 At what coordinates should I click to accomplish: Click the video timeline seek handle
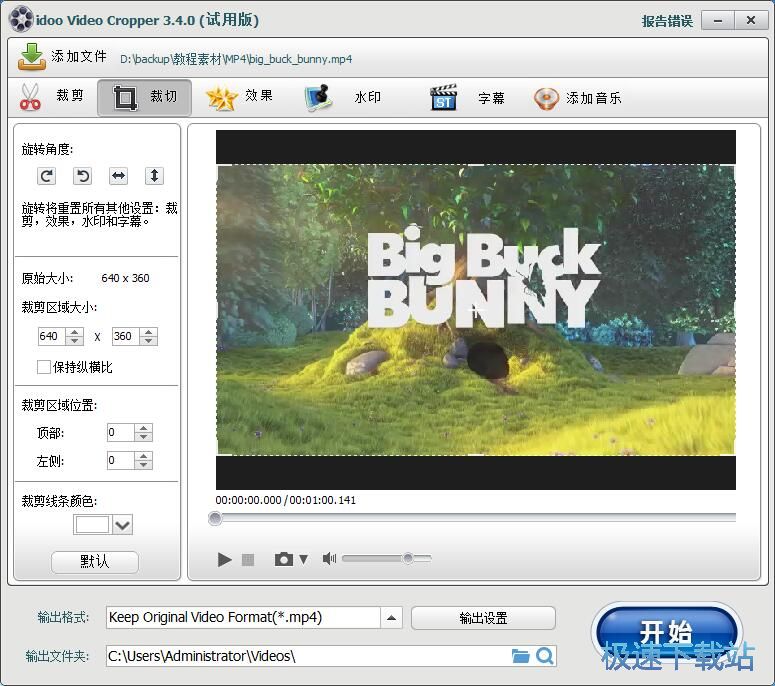215,518
